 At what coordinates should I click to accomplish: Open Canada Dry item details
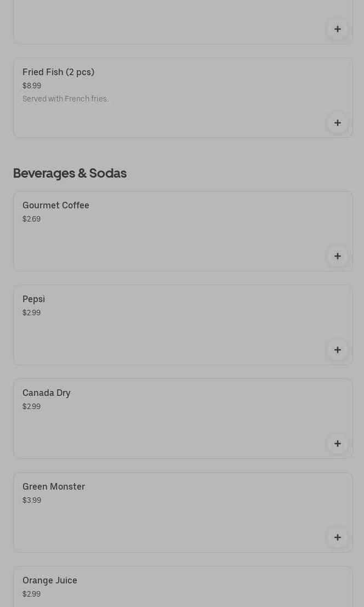click(47, 393)
